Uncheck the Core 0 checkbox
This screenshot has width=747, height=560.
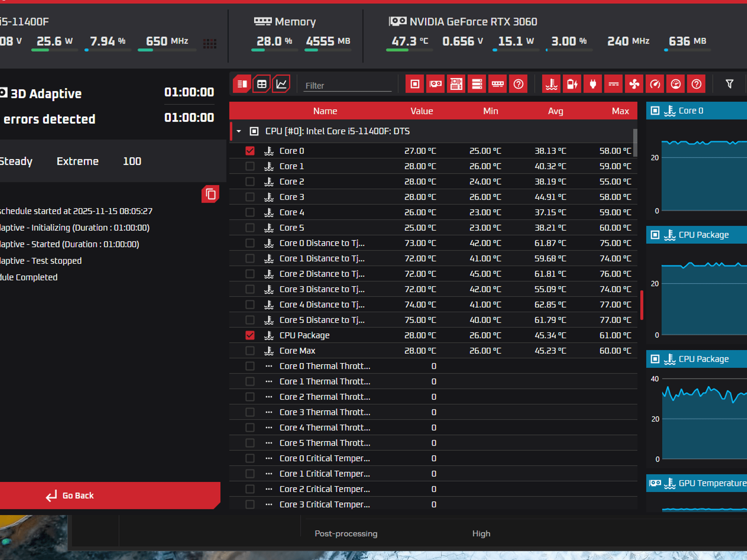[250, 151]
